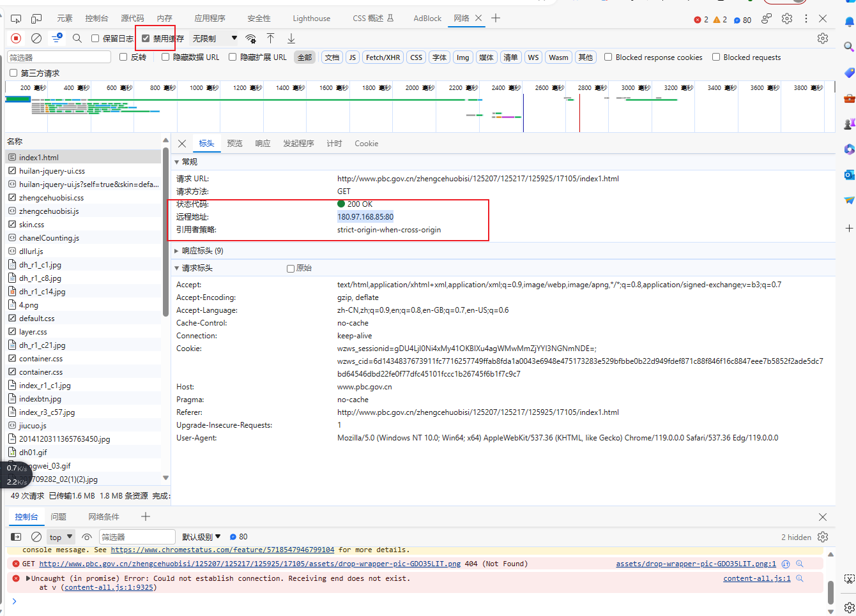Check the 原始 request headers checkbox
The width and height of the screenshot is (856, 616).
[x=291, y=268]
